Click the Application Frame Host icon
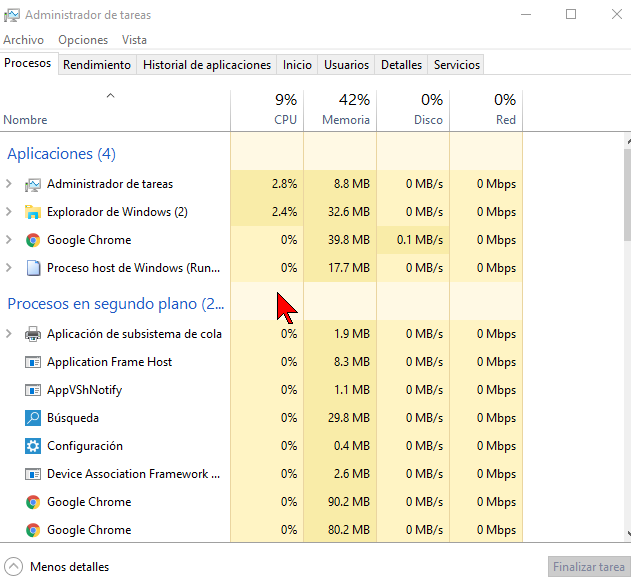Screen dimensions: 631x588 tap(33, 362)
